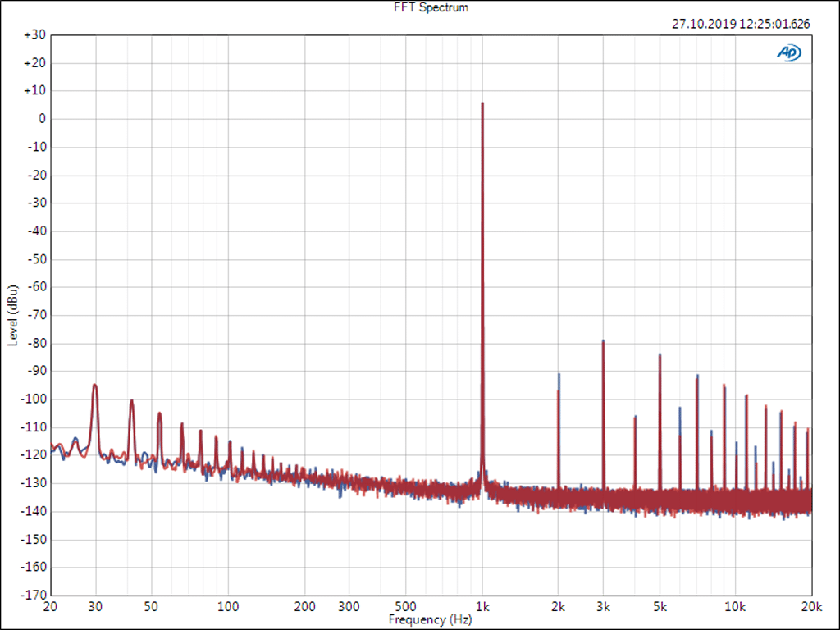The height and width of the screenshot is (630, 840).
Task: Click the FFT Spectrum title
Action: pos(419,7)
